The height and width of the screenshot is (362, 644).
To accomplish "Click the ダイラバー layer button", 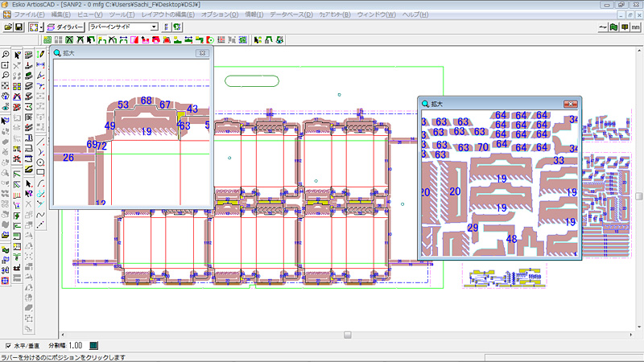I will (x=65, y=27).
